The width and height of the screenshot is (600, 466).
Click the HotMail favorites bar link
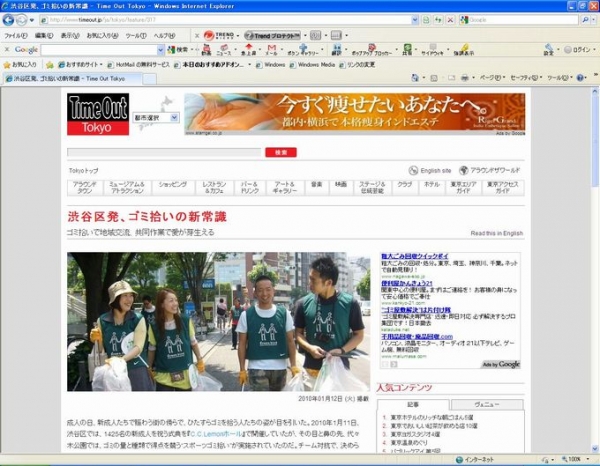point(139,65)
